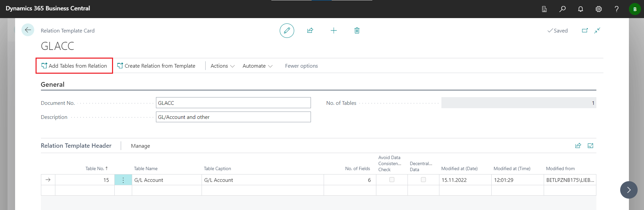Go back with the arrow button
644x210 pixels.
tap(28, 30)
